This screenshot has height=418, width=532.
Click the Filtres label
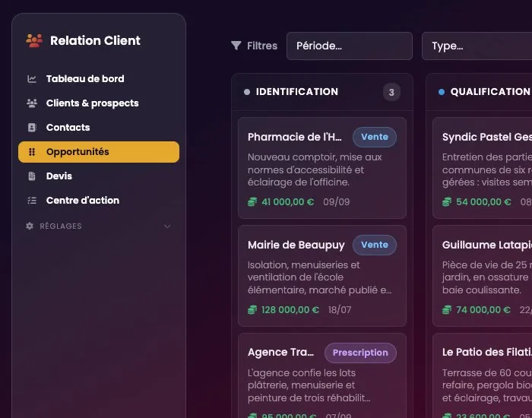(262, 46)
